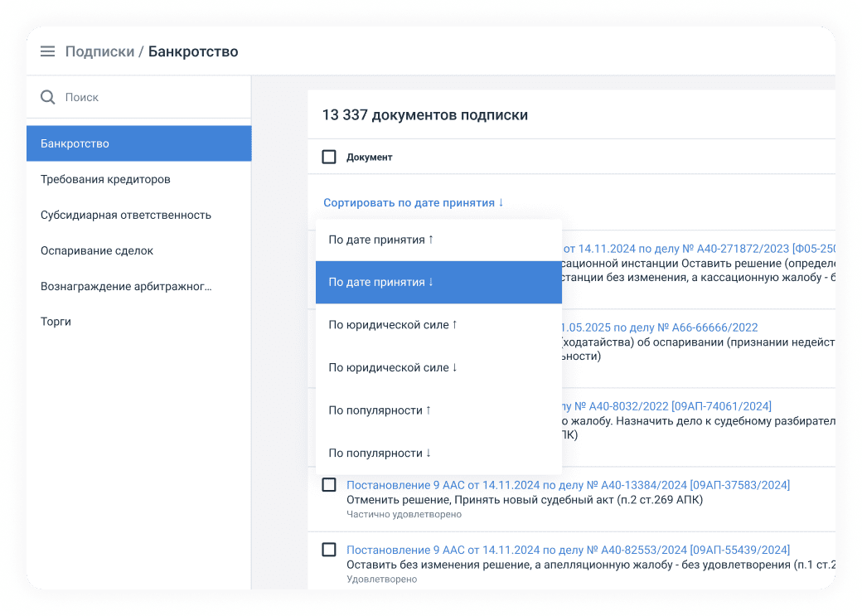862x616 pixels.
Task: Click the search magnifier icon
Action: [48, 97]
